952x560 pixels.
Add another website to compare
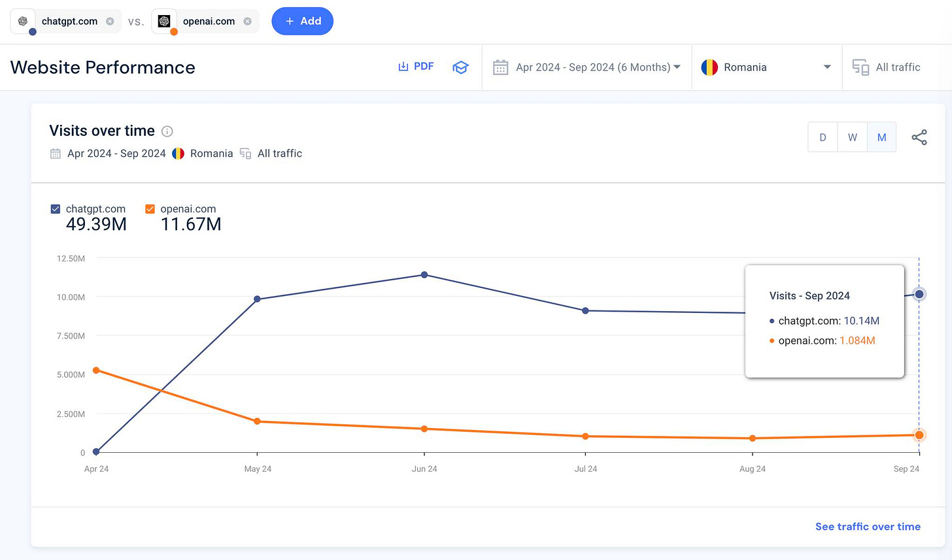point(302,21)
